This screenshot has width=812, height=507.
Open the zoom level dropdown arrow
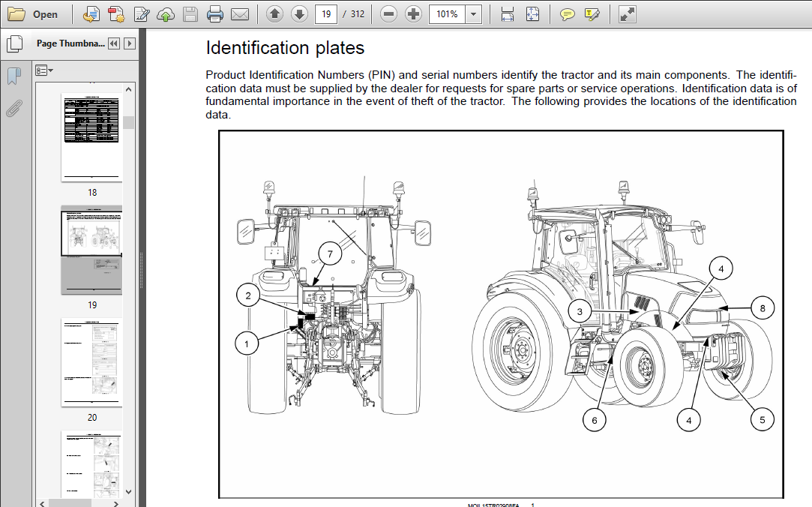473,14
